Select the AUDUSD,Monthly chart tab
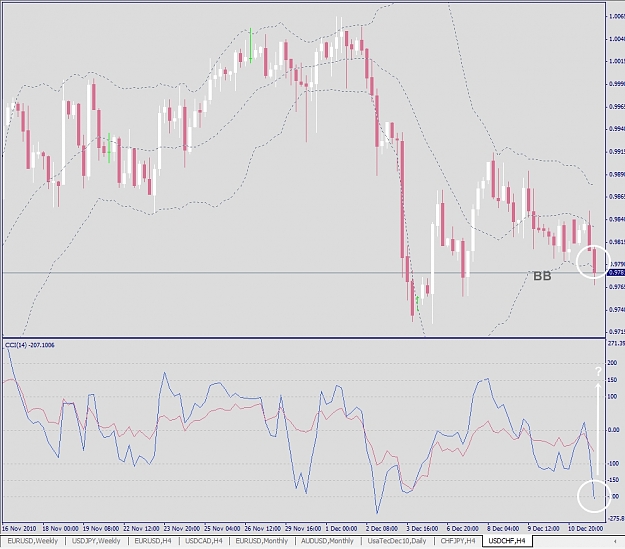Image resolution: width=625 pixels, height=549 pixels. [x=327, y=541]
